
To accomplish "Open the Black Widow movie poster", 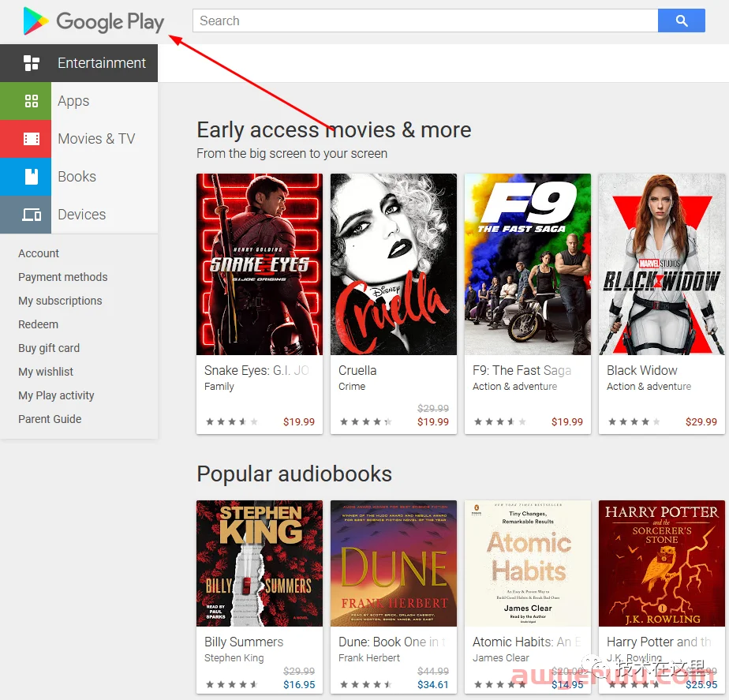I will [x=661, y=264].
